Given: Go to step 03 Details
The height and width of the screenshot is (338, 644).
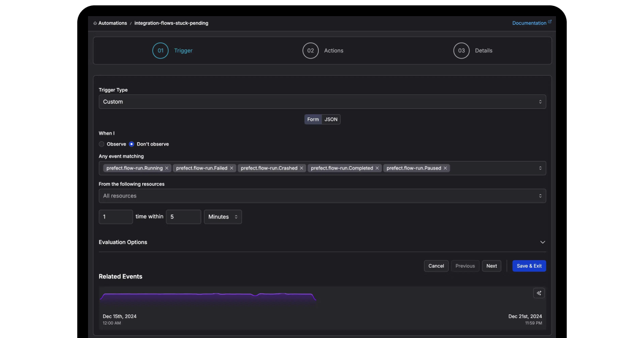Looking at the screenshot, I should (473, 50).
